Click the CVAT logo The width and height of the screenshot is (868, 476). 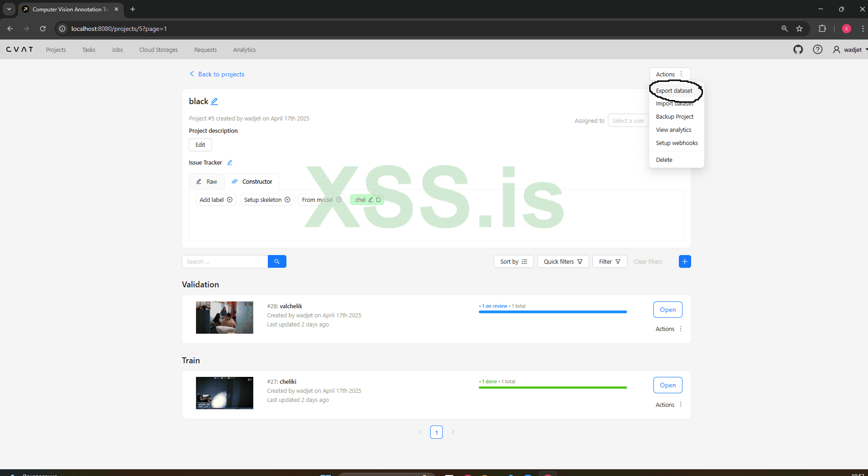tap(20, 50)
